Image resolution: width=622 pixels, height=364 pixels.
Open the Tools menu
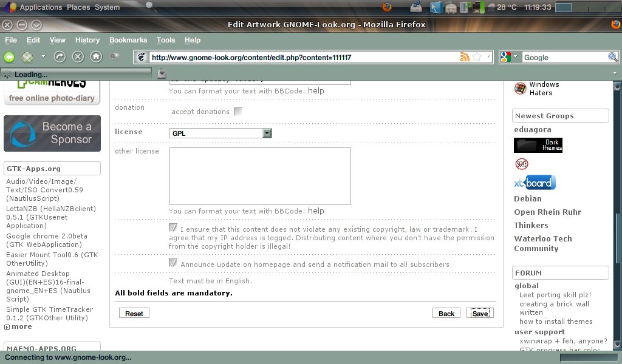166,40
